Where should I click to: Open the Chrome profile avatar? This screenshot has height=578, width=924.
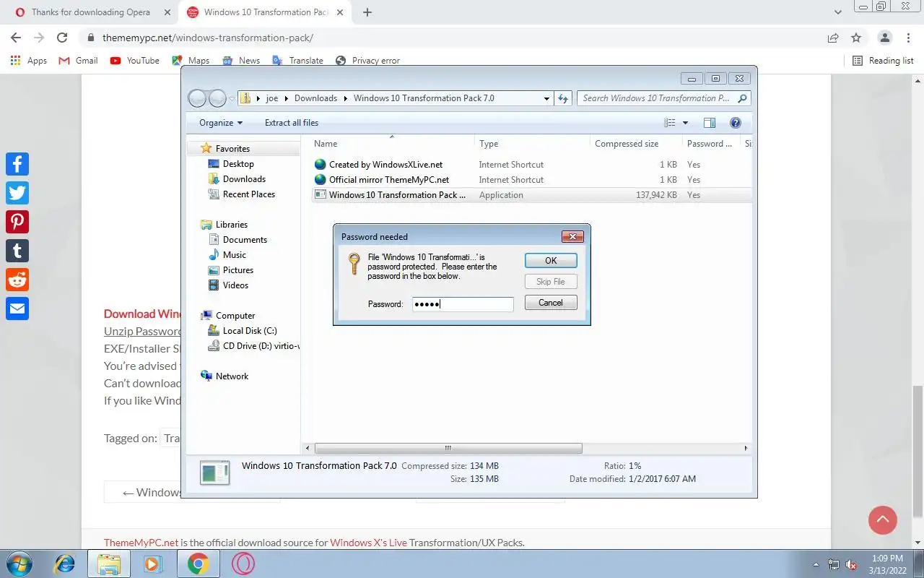point(884,38)
